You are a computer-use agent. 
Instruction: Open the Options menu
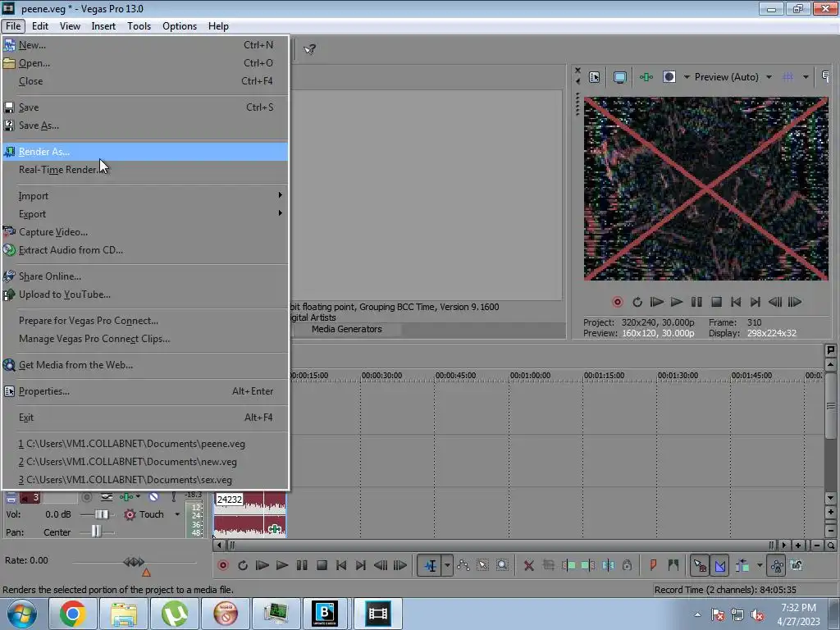tap(180, 25)
